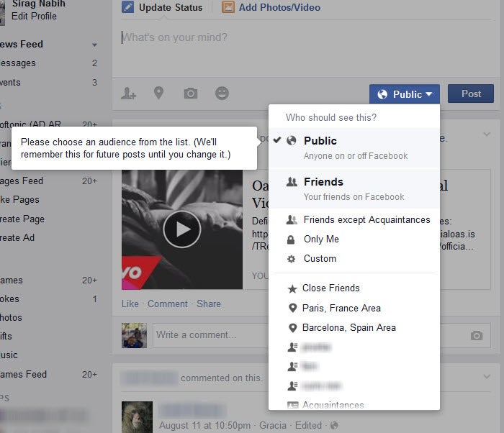Choose Friends as the audience
Image resolution: width=504 pixels, height=433 pixels.
pos(354,189)
